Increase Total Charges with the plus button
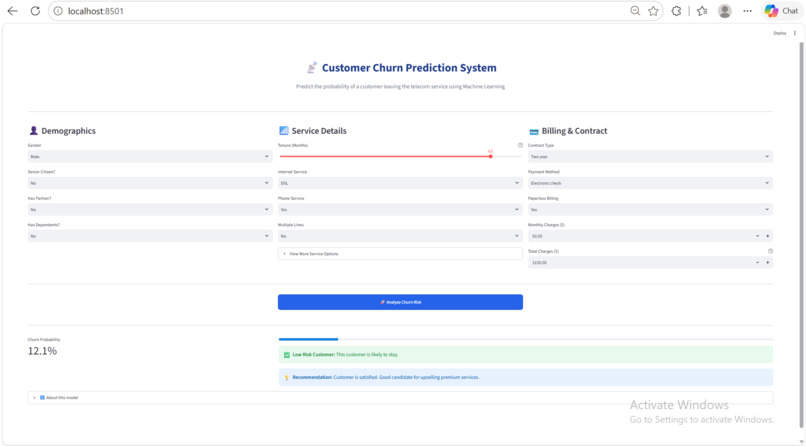The width and height of the screenshot is (806, 447). tap(767, 263)
